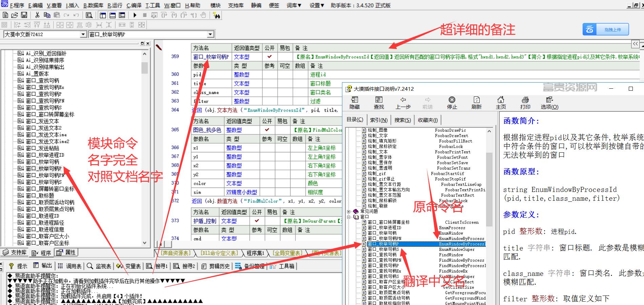Open the 大漠中文版72412 dropdown
This screenshot has width=644, height=305.
[x=83, y=34]
